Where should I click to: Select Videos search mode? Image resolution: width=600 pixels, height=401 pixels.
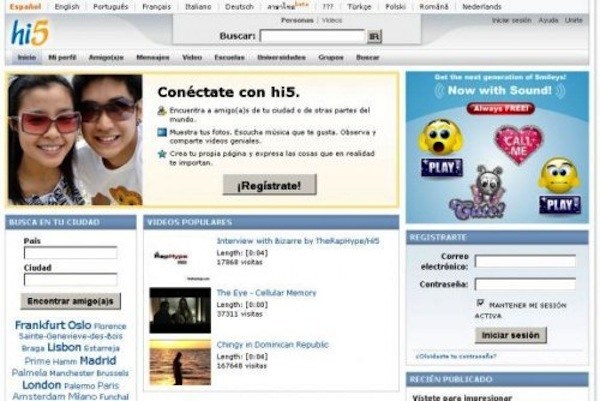tap(332, 20)
